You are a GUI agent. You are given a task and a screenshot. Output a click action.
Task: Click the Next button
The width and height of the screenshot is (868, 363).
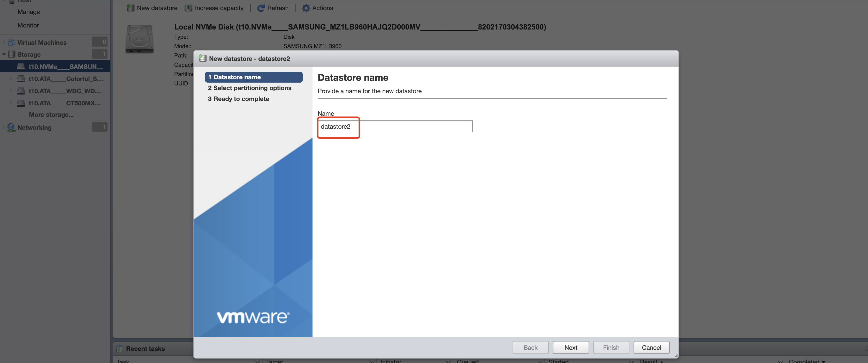pyautogui.click(x=570, y=347)
